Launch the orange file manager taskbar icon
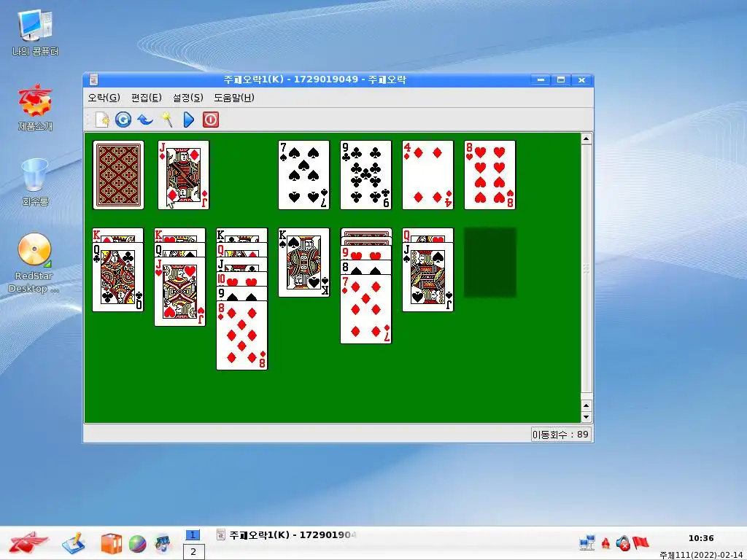This screenshot has width=747, height=560. pos(111,543)
